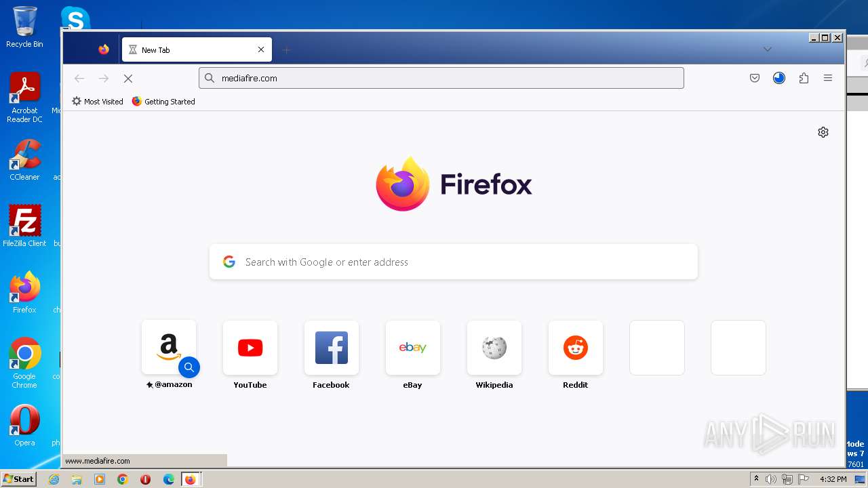This screenshot has width=868, height=488.
Task: Open Windows Explorer from taskbar
Action: click(x=77, y=479)
